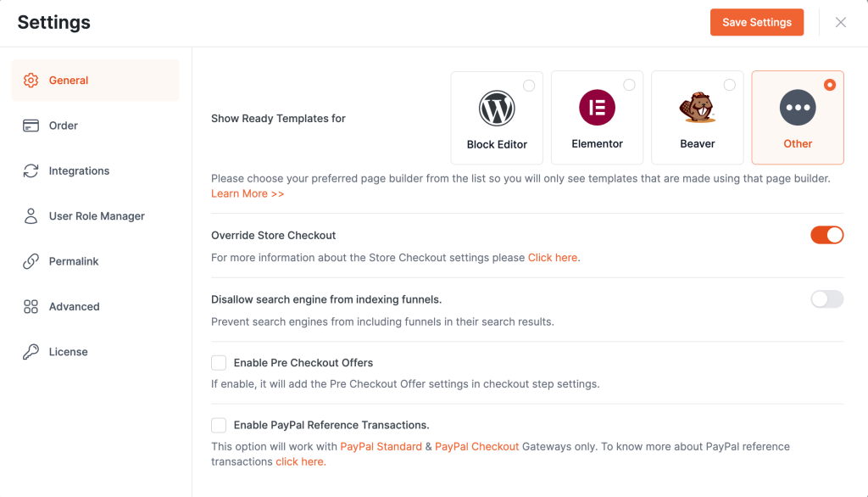Select the Block Editor radio button
The image size is (868, 497).
(531, 85)
